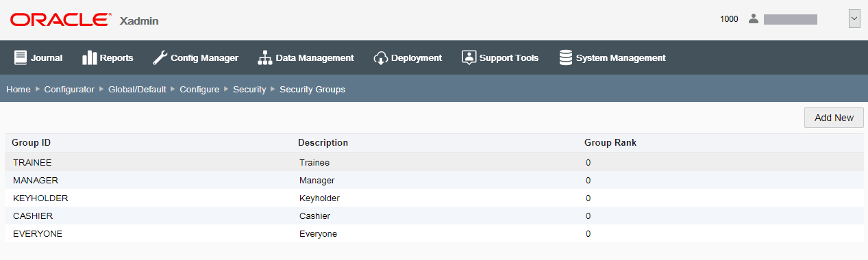The image size is (868, 260).
Task: Click the Xadmin application title
Action: (139, 21)
